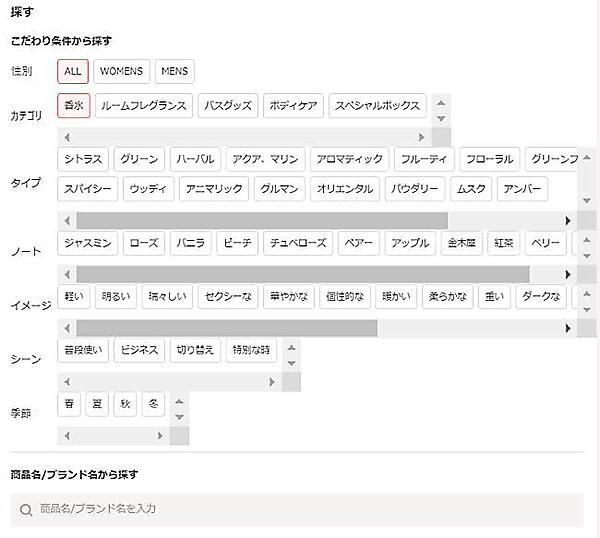Select the 柔らかな image tag
The width and height of the screenshot is (600, 538).
[x=448, y=297]
